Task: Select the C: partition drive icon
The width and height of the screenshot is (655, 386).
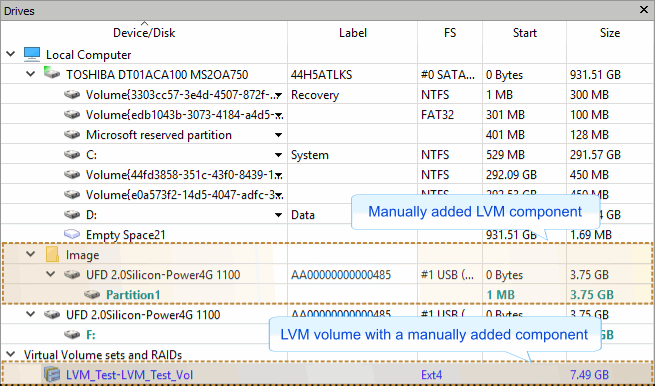Action: pos(72,155)
